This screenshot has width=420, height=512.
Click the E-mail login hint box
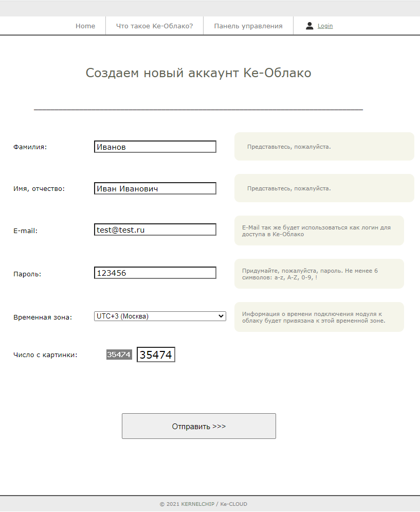tap(319, 231)
